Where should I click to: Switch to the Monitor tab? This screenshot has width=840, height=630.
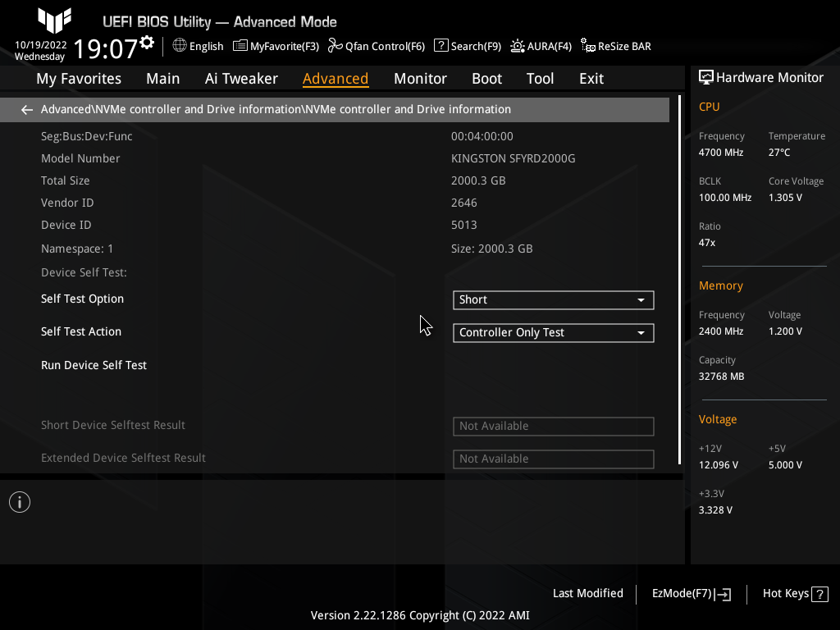click(420, 78)
